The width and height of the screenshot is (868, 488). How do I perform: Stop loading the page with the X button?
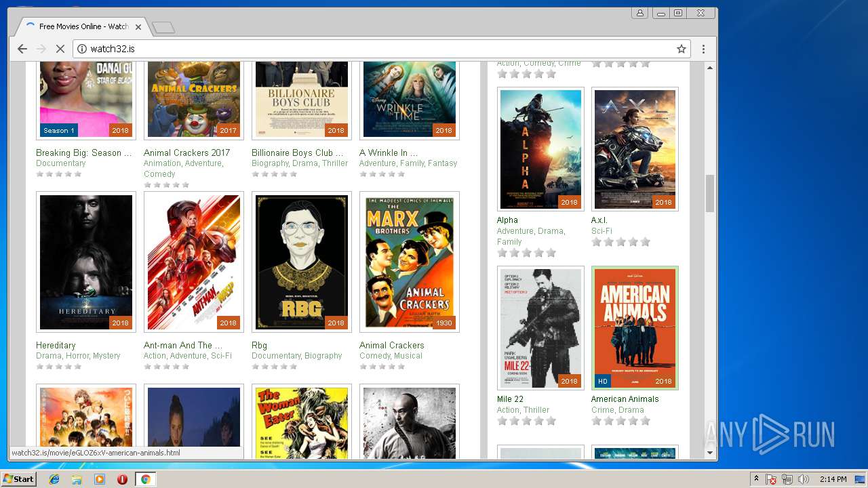60,49
